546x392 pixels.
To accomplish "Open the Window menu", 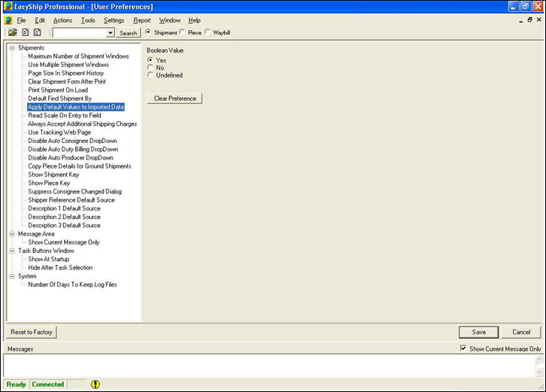I will (x=170, y=20).
